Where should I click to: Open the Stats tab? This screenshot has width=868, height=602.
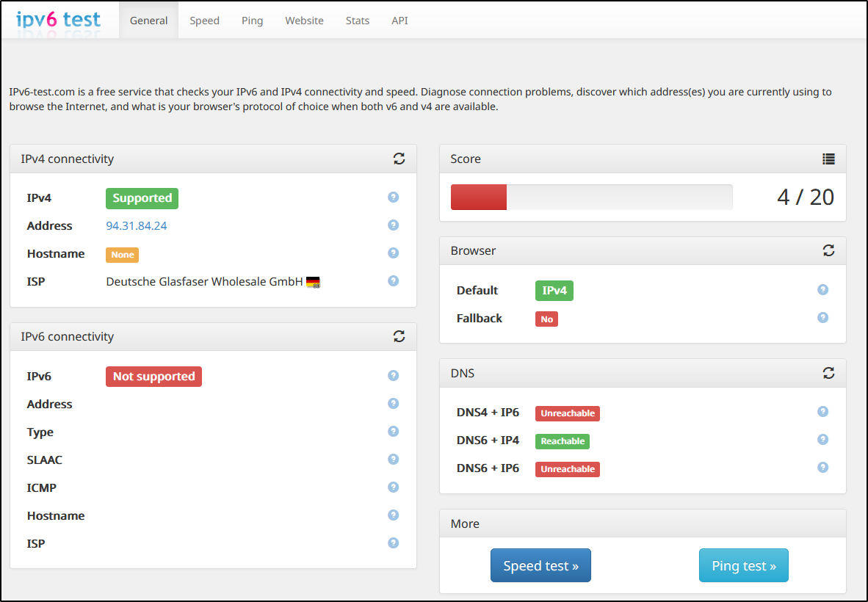click(357, 21)
